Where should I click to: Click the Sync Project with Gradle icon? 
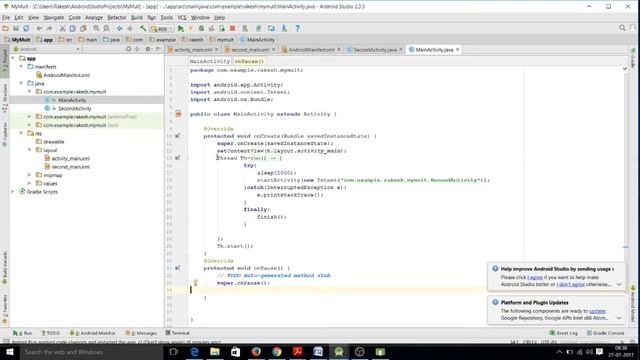258,28
